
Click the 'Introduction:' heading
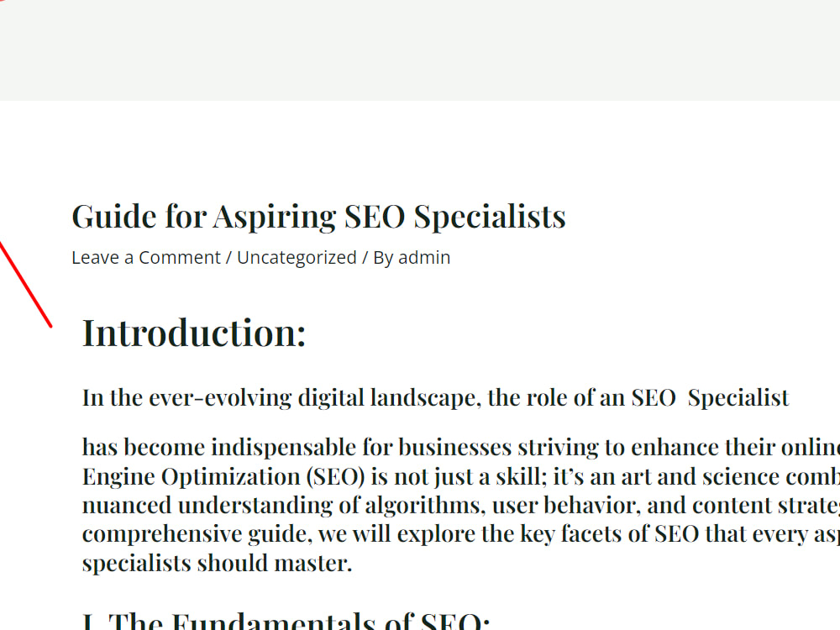click(x=194, y=333)
